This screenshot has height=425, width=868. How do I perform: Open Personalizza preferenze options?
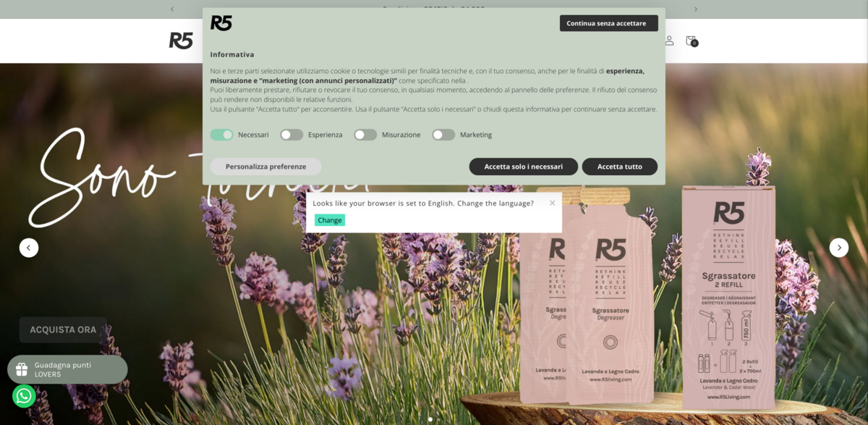(265, 167)
